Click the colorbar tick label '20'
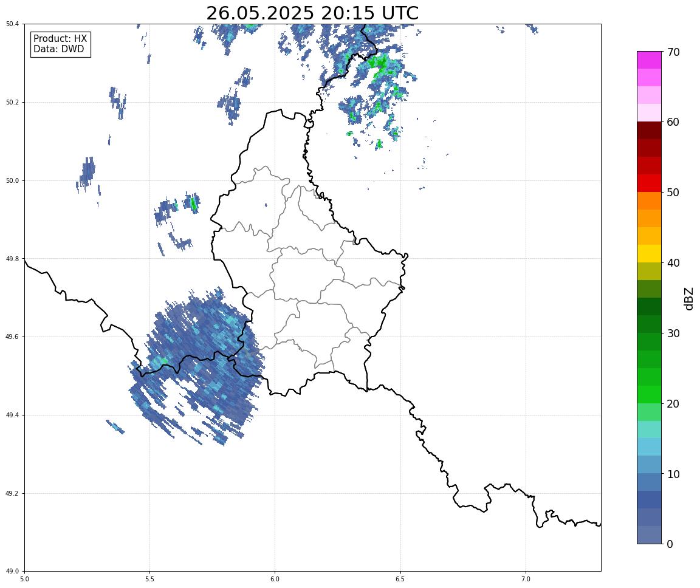700x588 pixels. 673,404
